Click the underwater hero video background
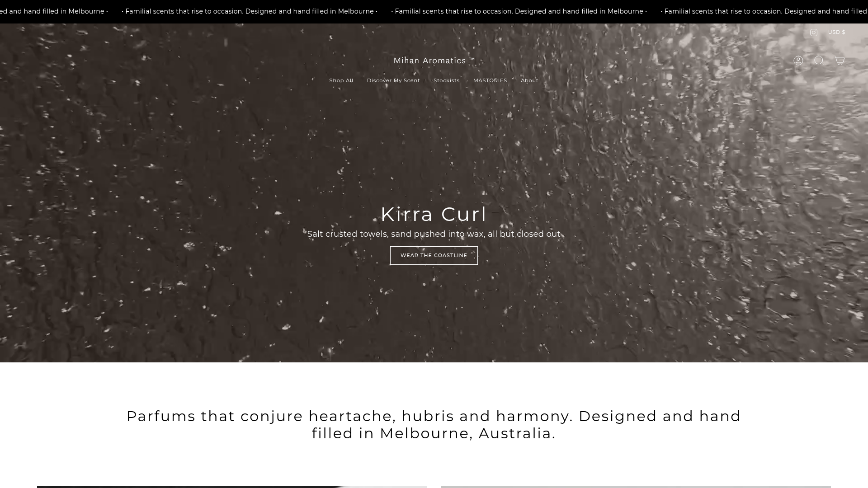 click(181, 181)
